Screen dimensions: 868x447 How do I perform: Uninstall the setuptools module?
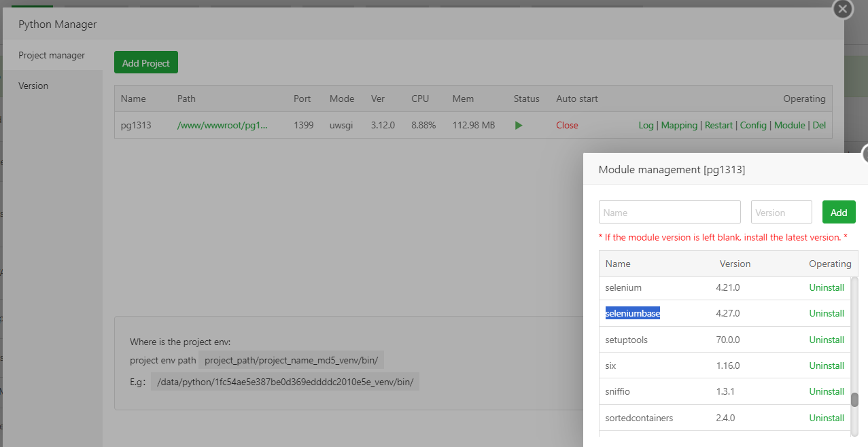click(827, 340)
